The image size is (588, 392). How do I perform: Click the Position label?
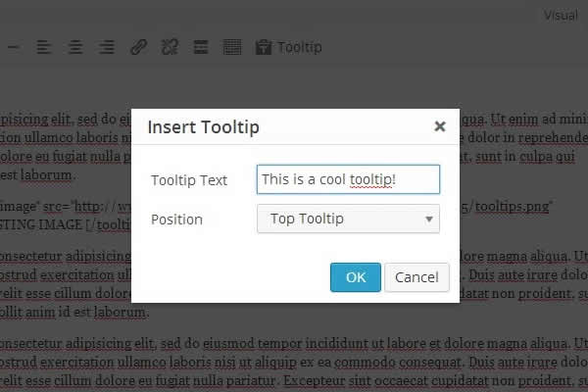click(176, 219)
